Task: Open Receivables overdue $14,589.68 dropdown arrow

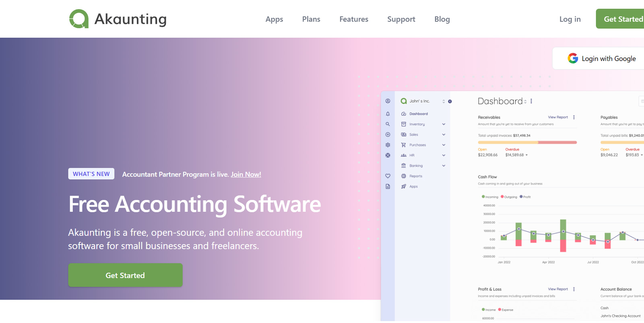Action: pyautogui.click(x=526, y=155)
